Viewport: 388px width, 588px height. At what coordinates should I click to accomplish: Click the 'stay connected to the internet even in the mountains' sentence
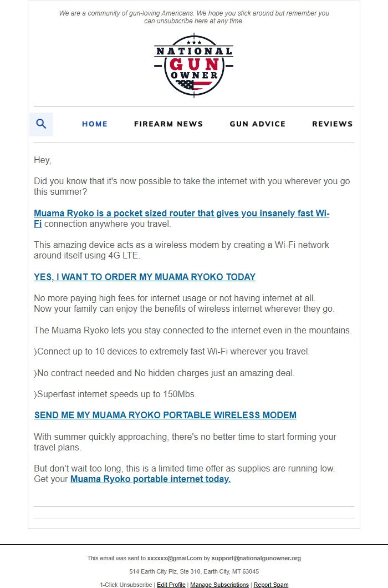point(193,331)
